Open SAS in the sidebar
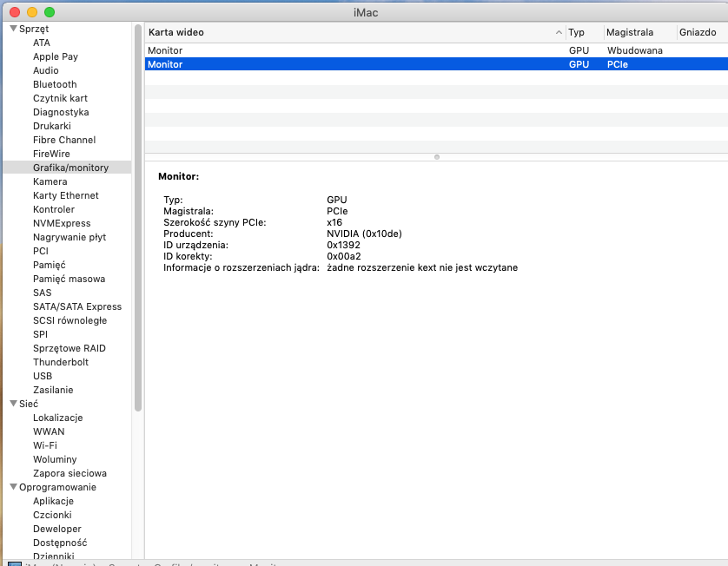 point(42,293)
